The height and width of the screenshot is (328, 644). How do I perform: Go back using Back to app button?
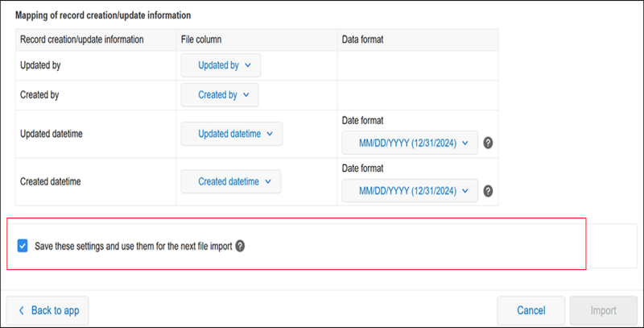tap(47, 310)
